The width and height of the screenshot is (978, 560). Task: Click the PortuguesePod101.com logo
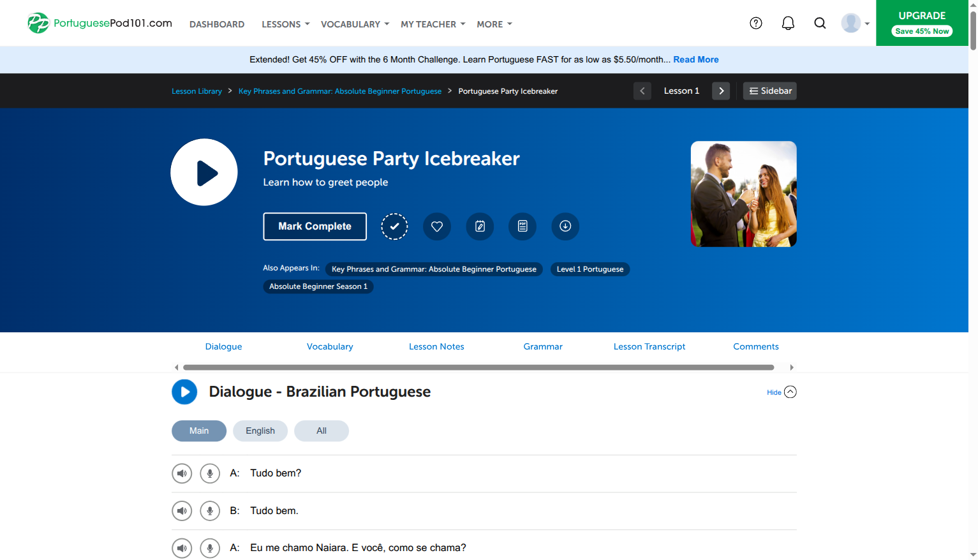click(100, 23)
